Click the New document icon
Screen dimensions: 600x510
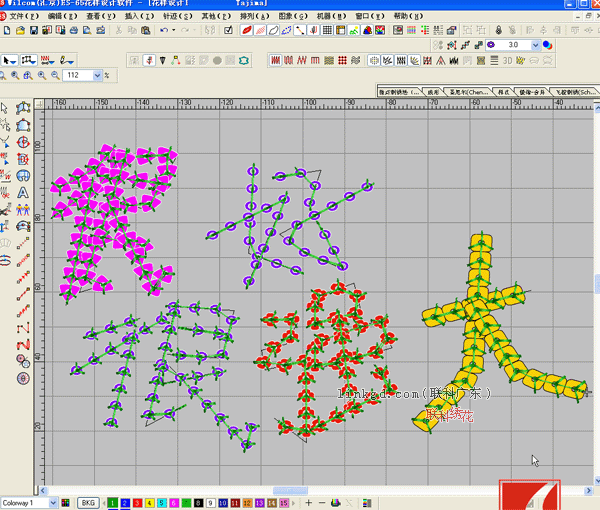pos(7,30)
